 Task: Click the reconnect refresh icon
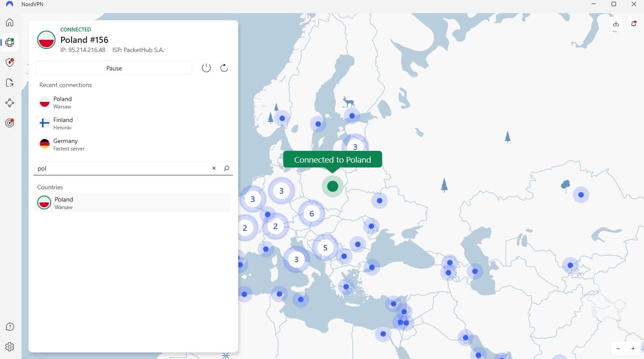224,68
